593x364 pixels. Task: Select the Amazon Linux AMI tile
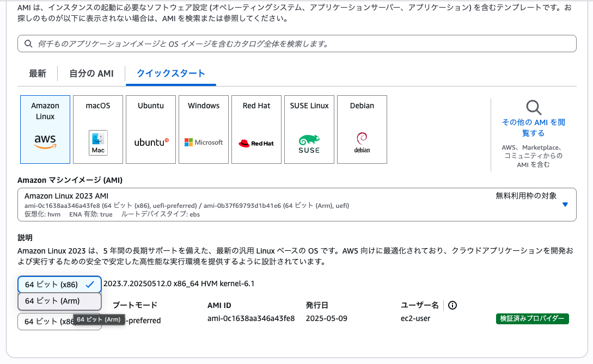45,129
